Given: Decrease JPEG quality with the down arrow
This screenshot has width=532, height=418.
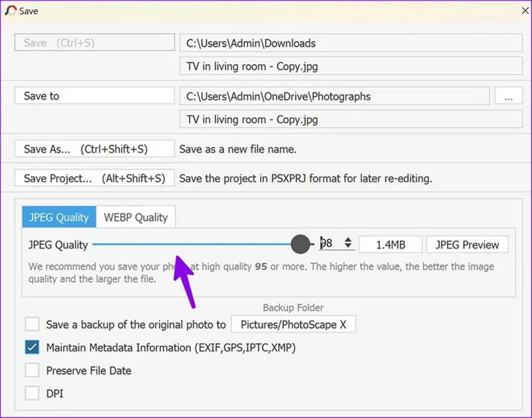Looking at the screenshot, I should pyautogui.click(x=348, y=246).
